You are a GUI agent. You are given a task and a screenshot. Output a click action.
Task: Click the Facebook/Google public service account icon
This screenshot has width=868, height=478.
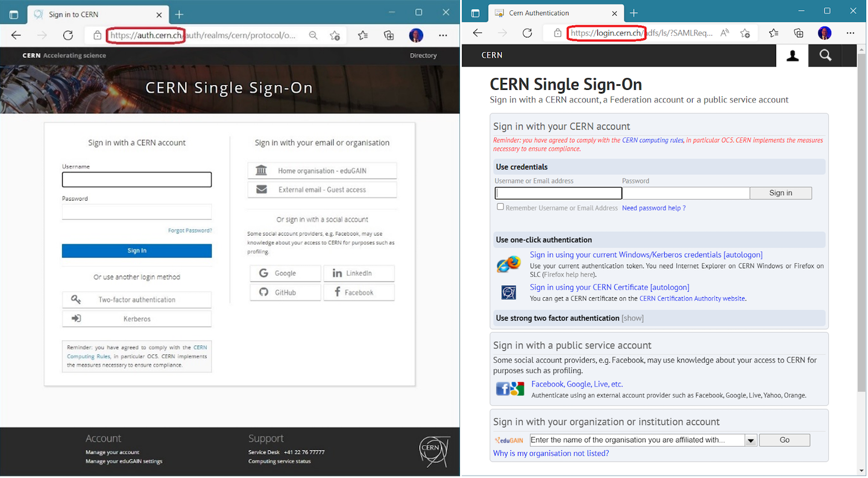pos(510,389)
